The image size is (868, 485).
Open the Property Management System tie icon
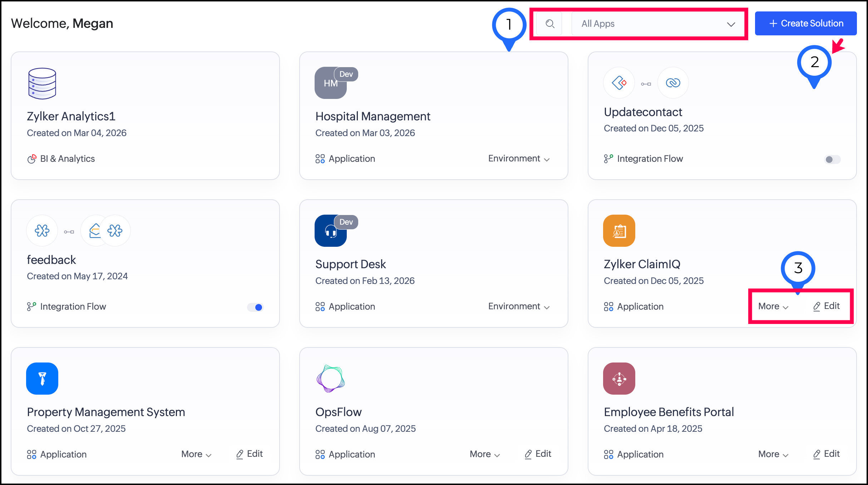pos(42,379)
